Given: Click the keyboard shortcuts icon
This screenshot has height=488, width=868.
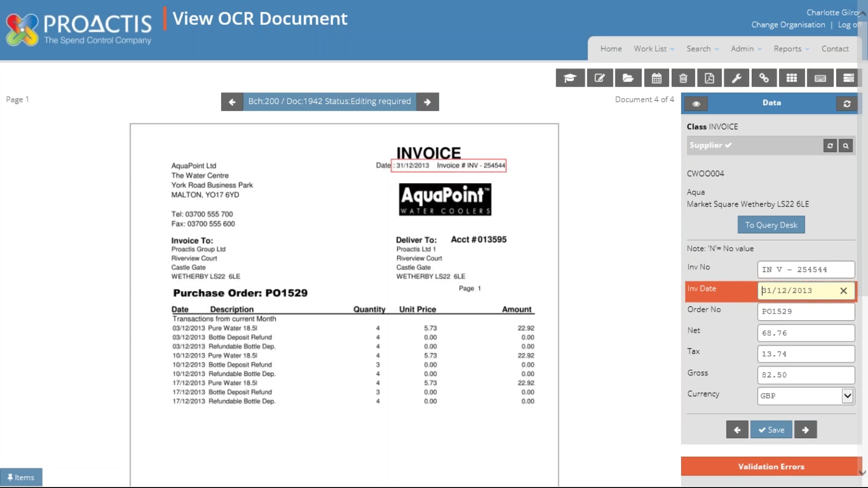Looking at the screenshot, I should [x=820, y=78].
